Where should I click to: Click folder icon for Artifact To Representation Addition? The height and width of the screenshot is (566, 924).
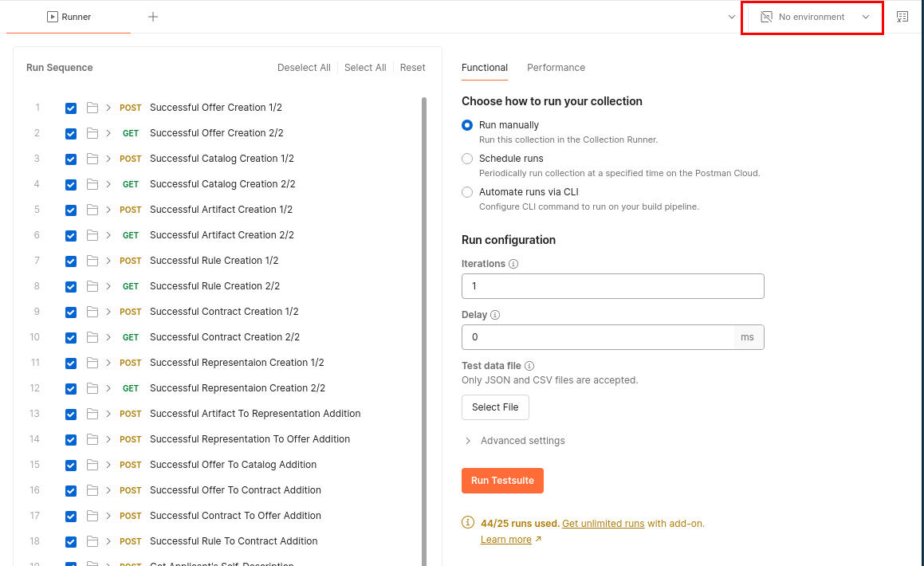[x=92, y=414]
